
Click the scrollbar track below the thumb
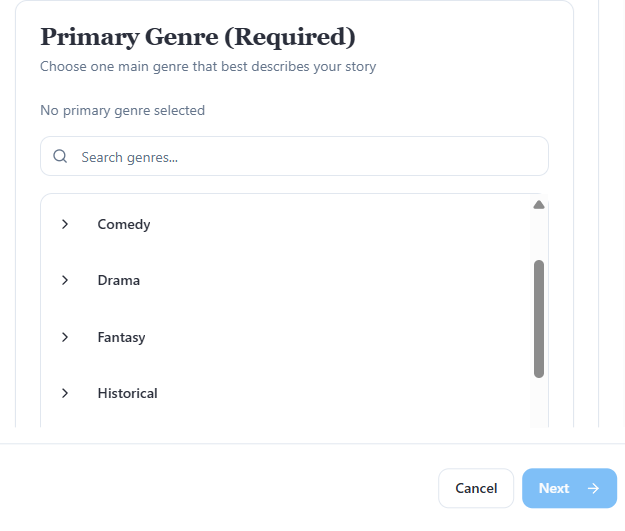(x=539, y=403)
